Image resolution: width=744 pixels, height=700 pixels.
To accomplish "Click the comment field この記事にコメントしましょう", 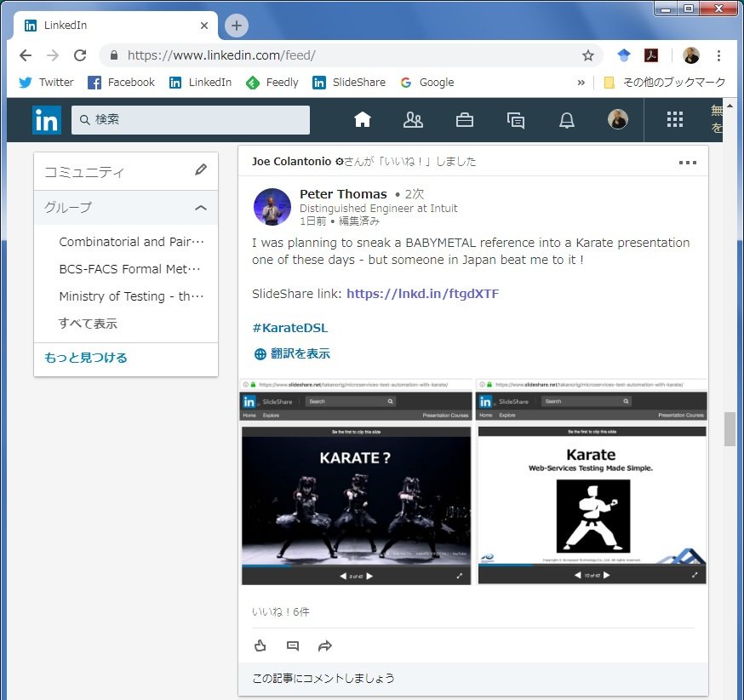I will pyautogui.click(x=473, y=678).
